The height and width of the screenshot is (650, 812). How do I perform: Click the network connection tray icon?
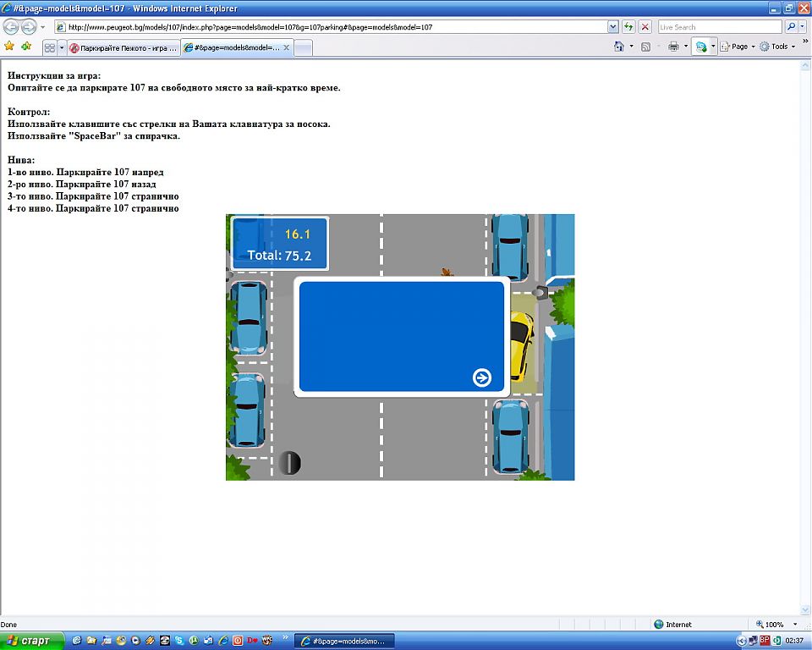pos(753,641)
